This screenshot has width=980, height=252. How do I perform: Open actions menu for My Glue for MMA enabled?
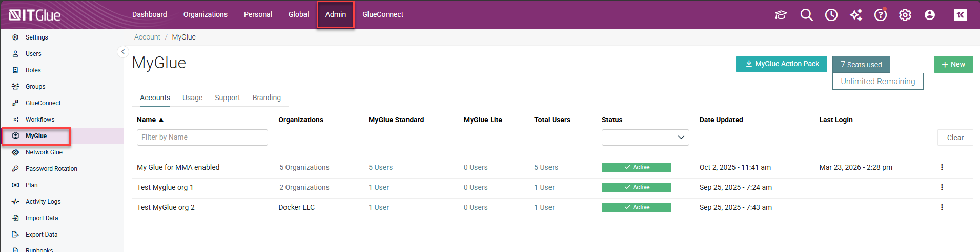pyautogui.click(x=942, y=167)
